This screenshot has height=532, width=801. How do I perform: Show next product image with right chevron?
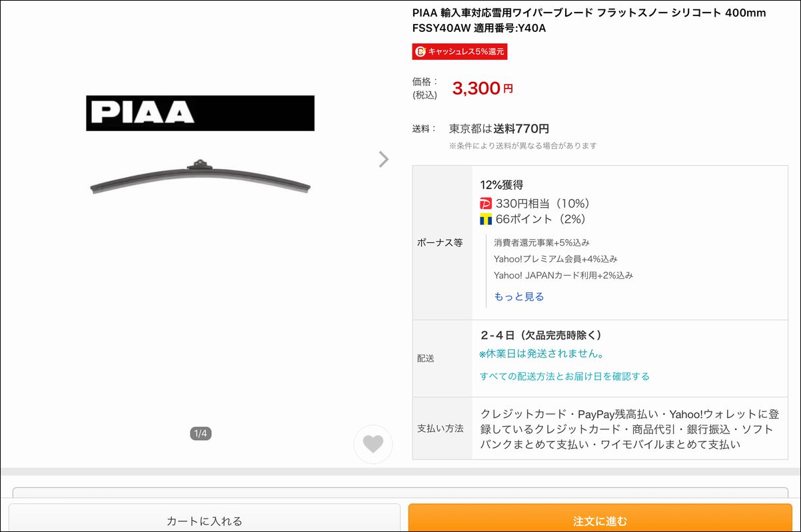(383, 159)
